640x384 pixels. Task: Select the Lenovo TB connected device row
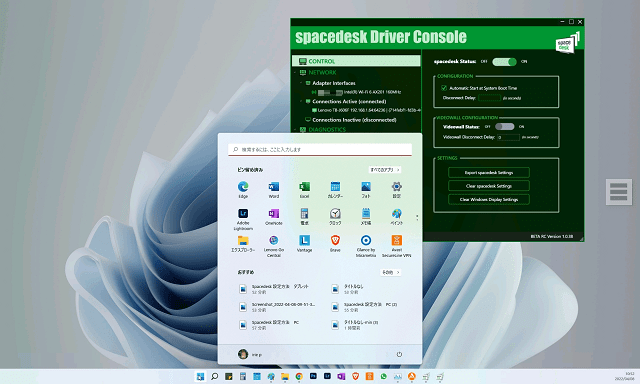(x=366, y=110)
